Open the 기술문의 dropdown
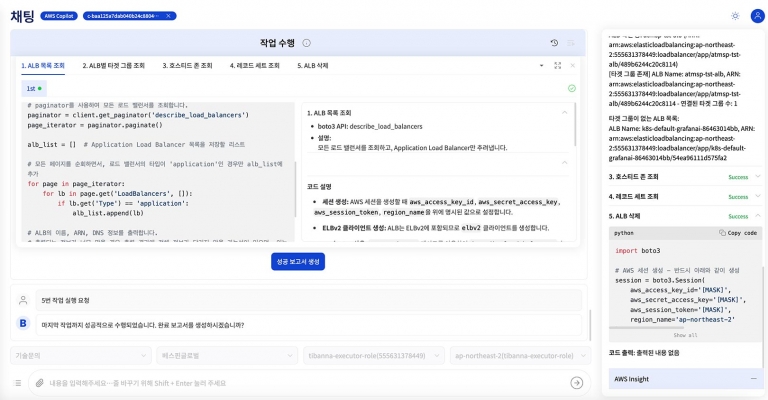The image size is (768, 400). [78, 355]
